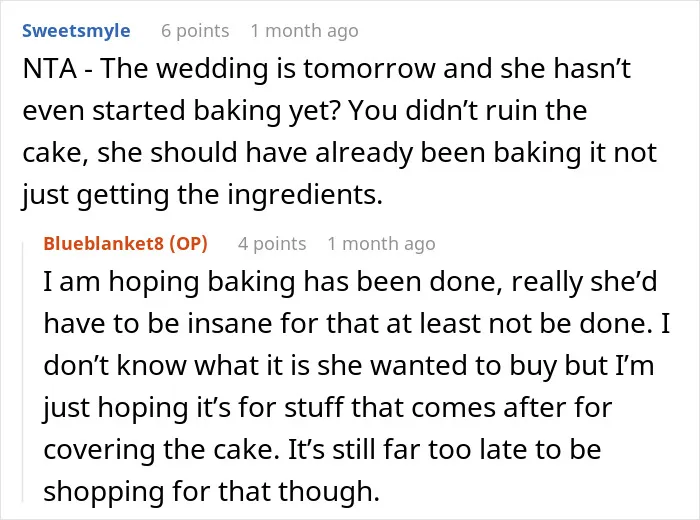700x520 pixels.
Task: Click the line "just getting the ingredients."
Action: pyautogui.click(x=203, y=195)
